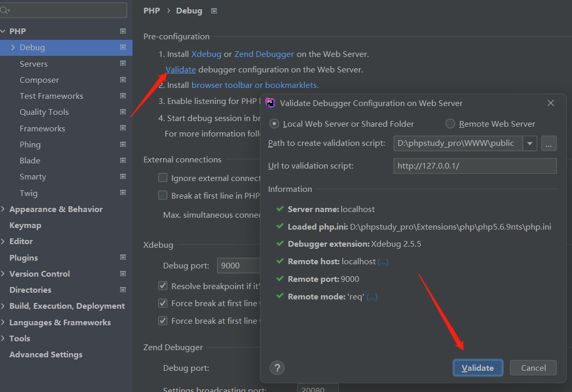
Task: Open the Servers settings page
Action: [34, 64]
